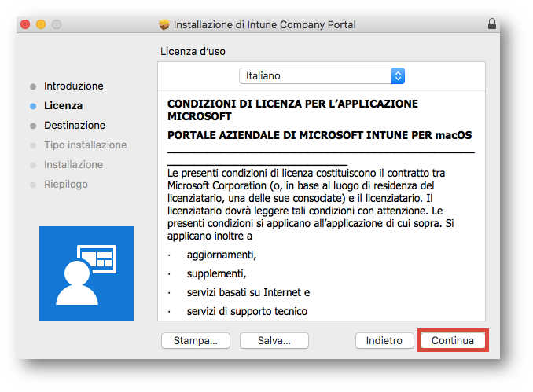
Task: Click the line PORTALE AZIENDALE DI MICROSOFT INTUNE
Action: (319, 135)
